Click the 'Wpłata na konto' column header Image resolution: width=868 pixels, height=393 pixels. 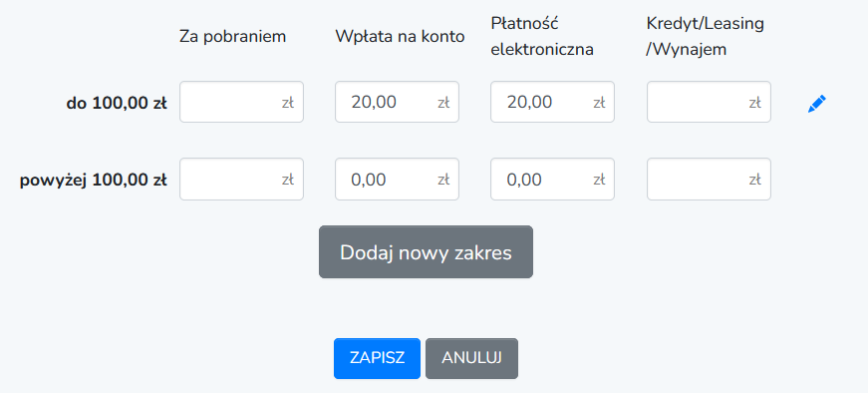400,37
